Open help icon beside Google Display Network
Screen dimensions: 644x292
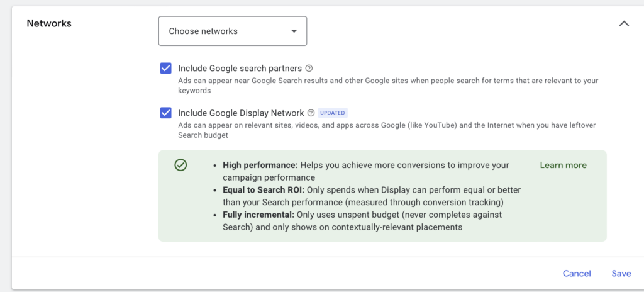pyautogui.click(x=311, y=113)
